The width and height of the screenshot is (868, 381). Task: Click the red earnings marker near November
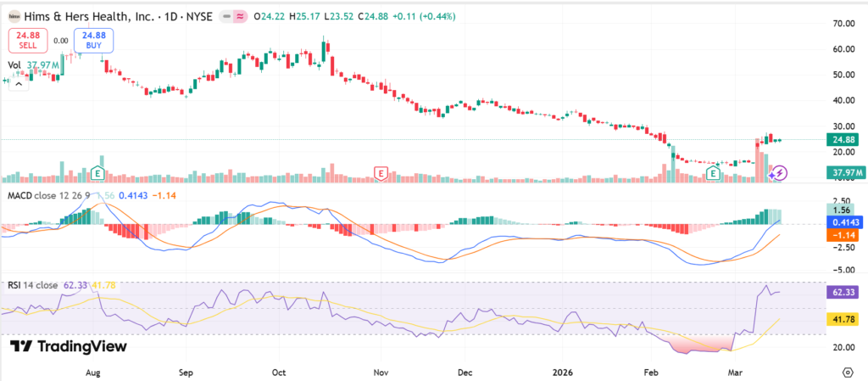[381, 173]
